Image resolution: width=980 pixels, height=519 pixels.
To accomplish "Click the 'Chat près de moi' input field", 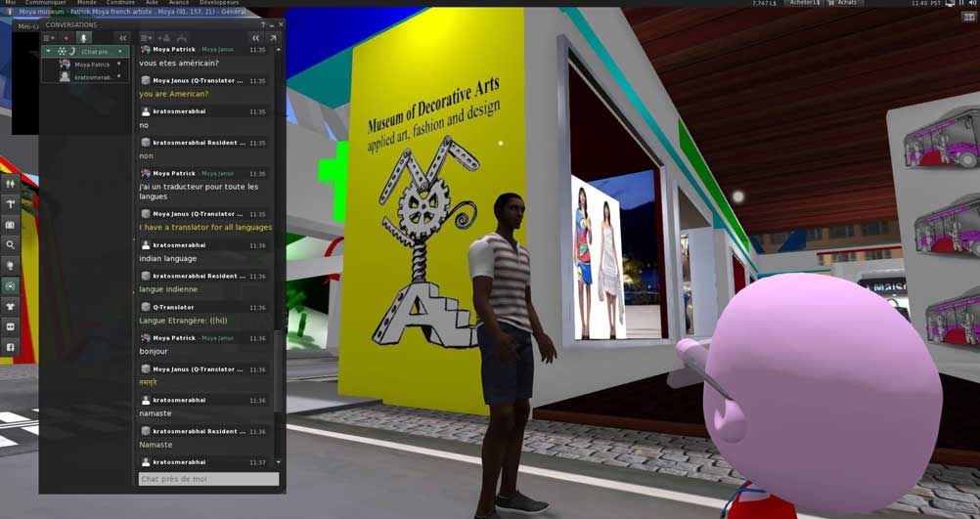I will (207, 479).
